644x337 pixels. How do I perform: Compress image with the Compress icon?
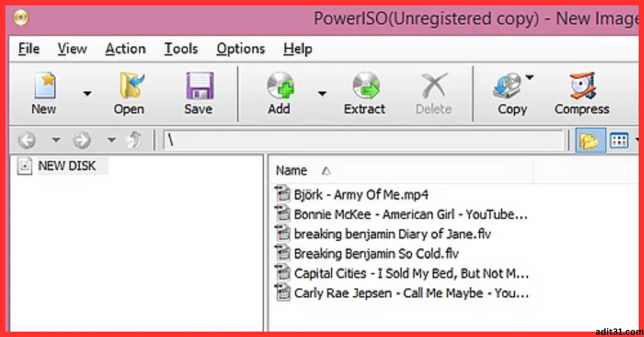tap(582, 86)
